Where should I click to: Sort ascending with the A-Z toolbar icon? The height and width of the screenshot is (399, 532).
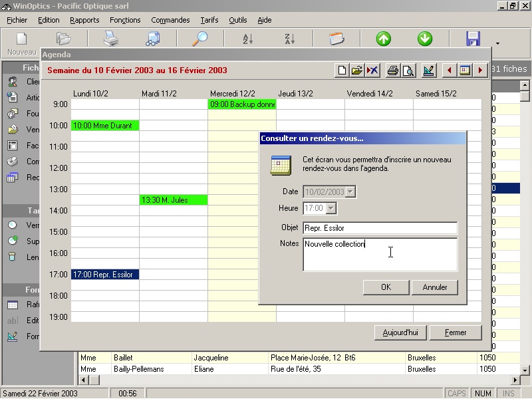tap(247, 39)
